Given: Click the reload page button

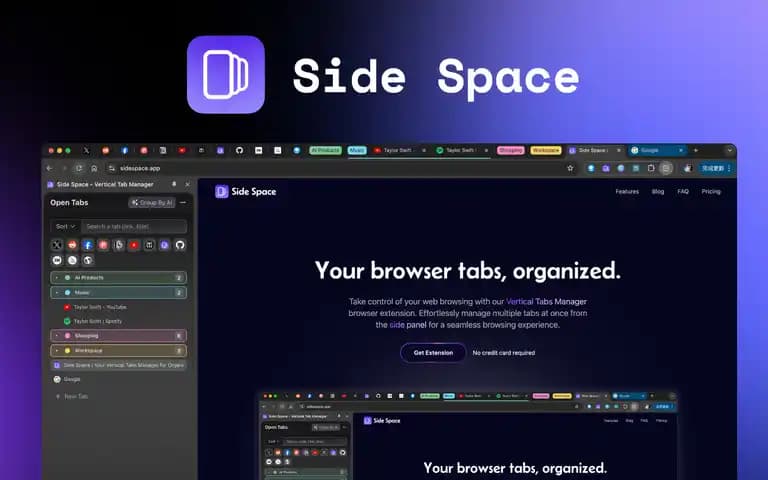Looking at the screenshot, I should coord(79,168).
